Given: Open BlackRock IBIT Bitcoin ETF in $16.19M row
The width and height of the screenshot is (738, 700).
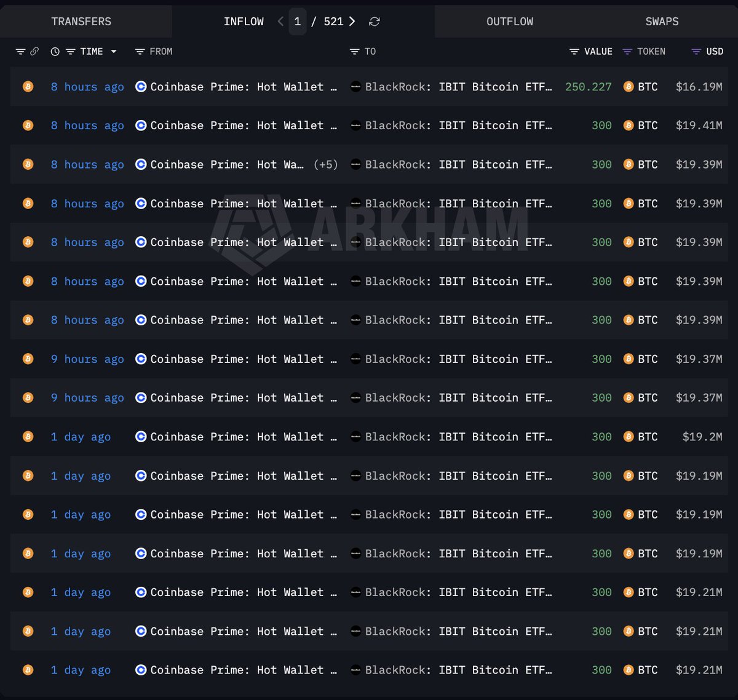Looking at the screenshot, I should (458, 87).
